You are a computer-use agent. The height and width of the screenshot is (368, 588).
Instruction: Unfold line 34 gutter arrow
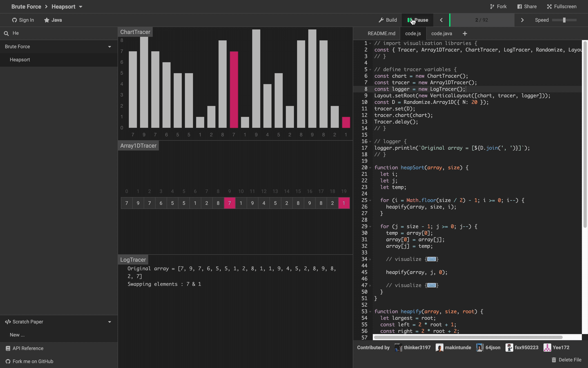[x=370, y=259]
